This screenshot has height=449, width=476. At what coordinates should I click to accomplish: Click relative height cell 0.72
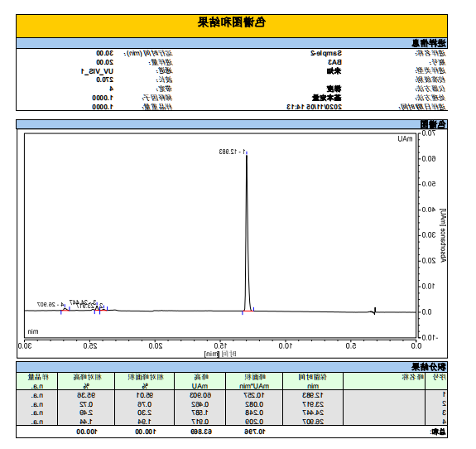[x=86, y=404]
